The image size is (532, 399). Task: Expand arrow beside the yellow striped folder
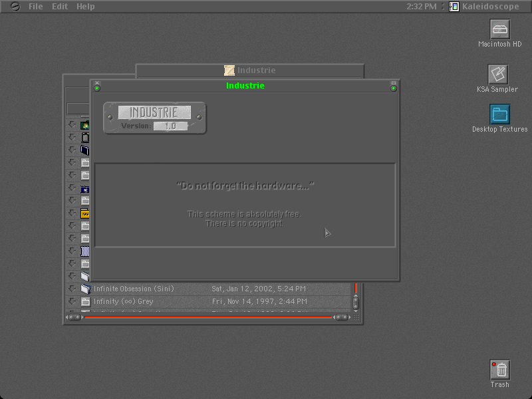tap(72, 213)
